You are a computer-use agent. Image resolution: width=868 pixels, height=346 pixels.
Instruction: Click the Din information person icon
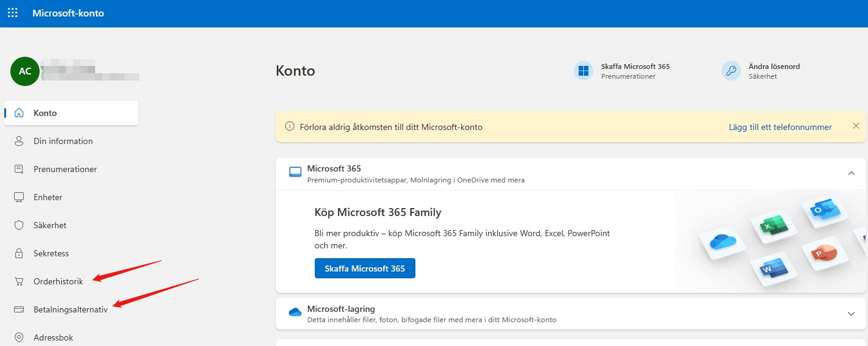pyautogui.click(x=19, y=141)
